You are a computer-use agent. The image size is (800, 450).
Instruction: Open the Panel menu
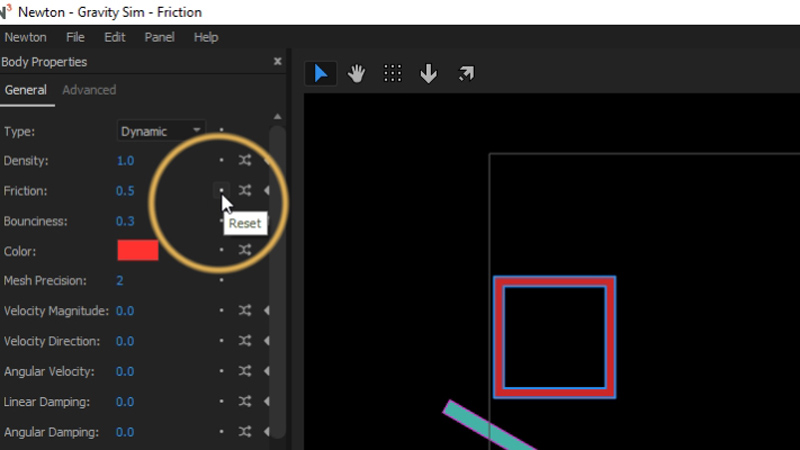click(x=159, y=37)
